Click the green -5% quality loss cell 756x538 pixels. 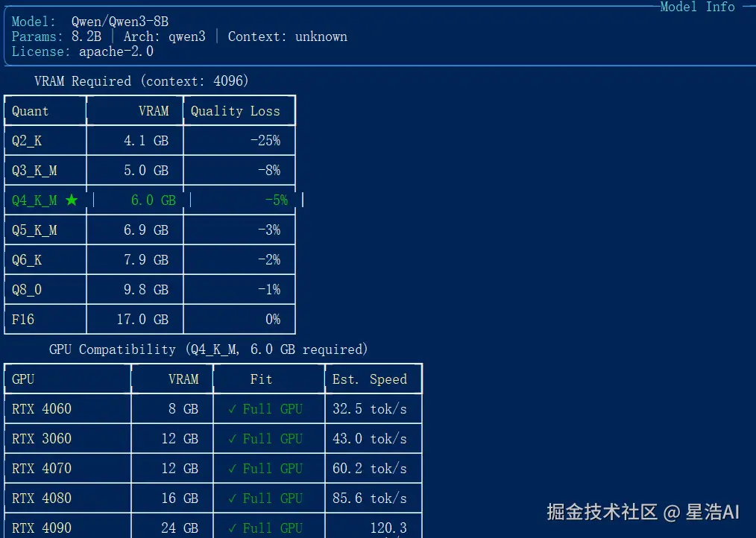point(277,200)
